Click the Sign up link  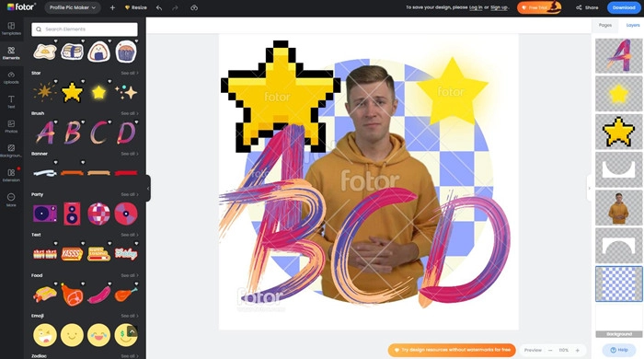[x=499, y=7]
